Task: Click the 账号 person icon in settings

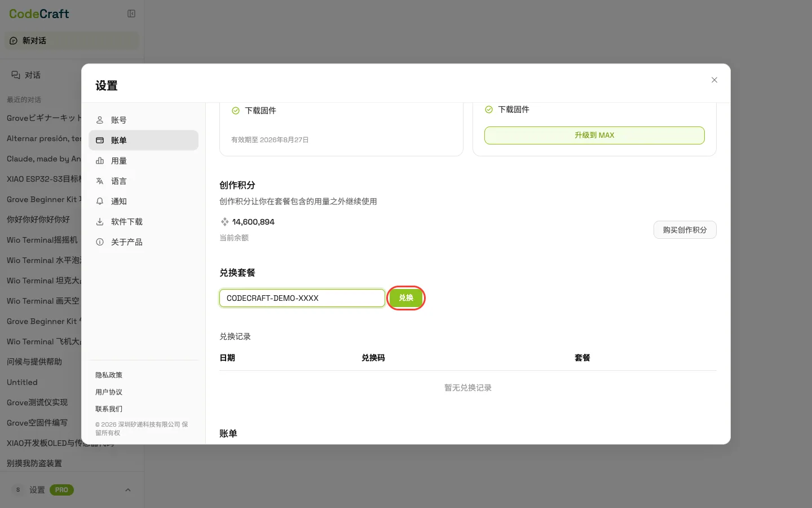Action: click(x=100, y=120)
